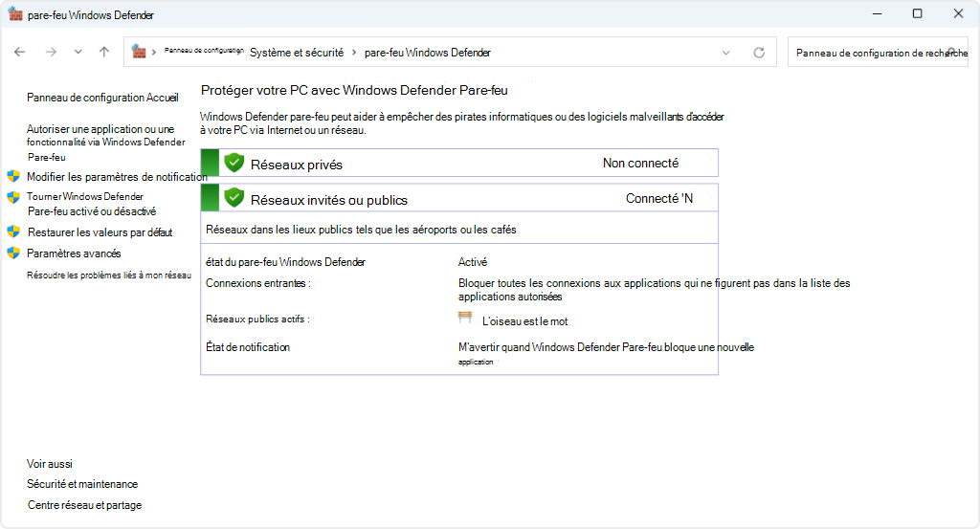This screenshot has width=980, height=529.
Task: Click Restaurer les valeurs par défaut
Action: 100,232
